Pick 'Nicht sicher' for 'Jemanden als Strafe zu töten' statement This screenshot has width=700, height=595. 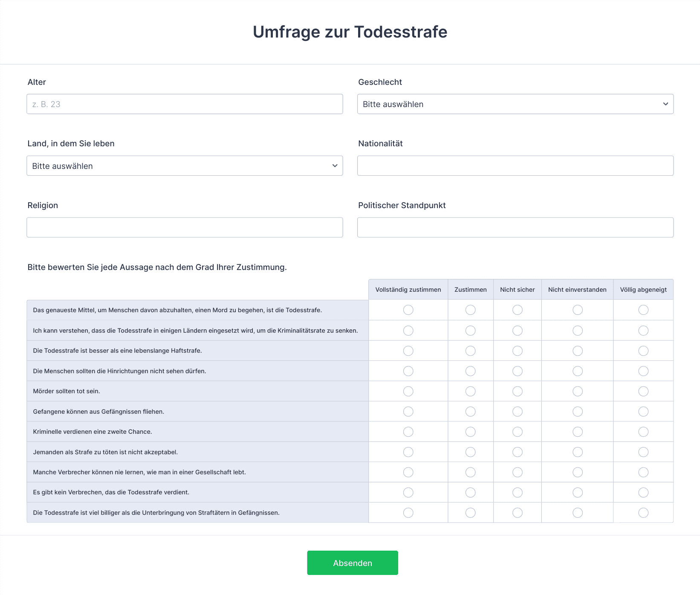pyautogui.click(x=517, y=452)
